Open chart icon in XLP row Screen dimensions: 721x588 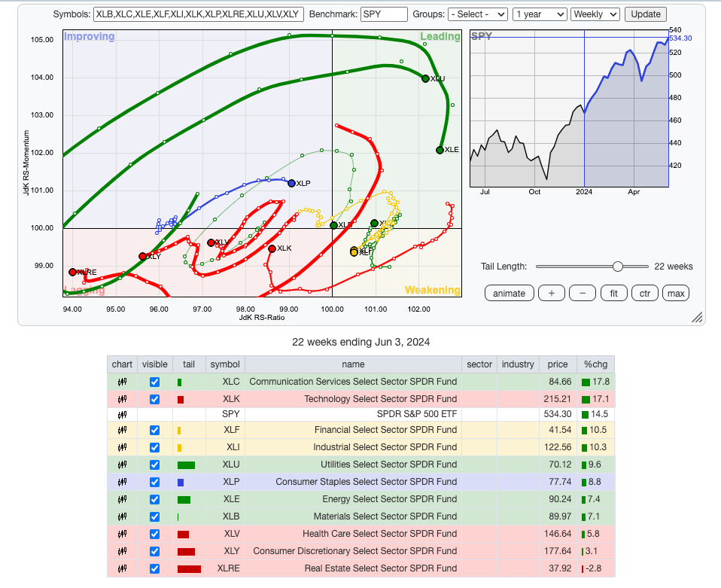pyautogui.click(x=122, y=482)
